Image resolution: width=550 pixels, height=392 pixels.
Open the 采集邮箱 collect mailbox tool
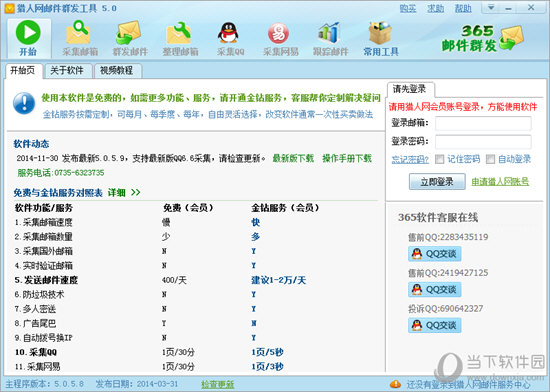80,38
